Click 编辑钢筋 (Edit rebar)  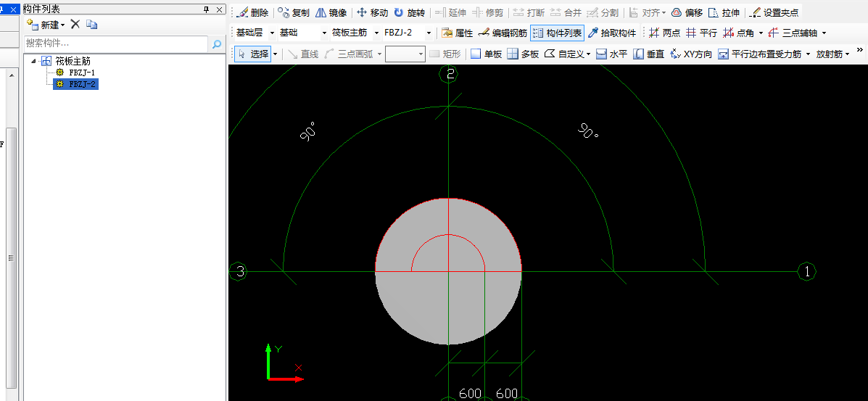point(503,33)
